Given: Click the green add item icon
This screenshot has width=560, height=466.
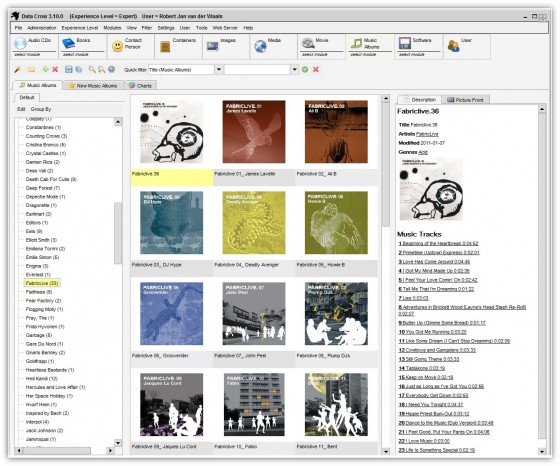Looking at the screenshot, I should [x=45, y=69].
